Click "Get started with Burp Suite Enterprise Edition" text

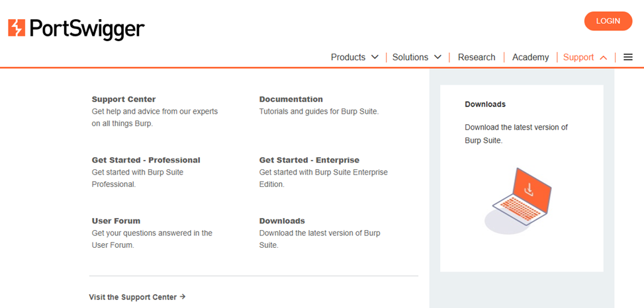coord(323,178)
